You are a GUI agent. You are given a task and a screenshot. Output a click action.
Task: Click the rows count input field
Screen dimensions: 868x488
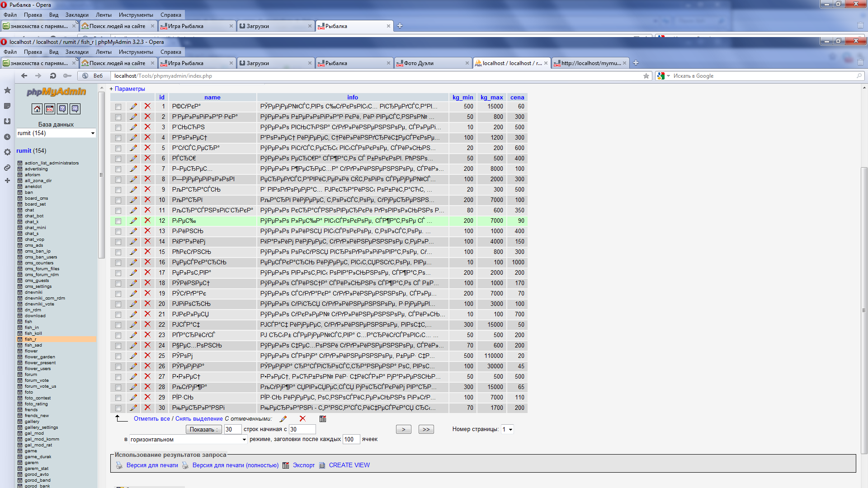tap(232, 430)
